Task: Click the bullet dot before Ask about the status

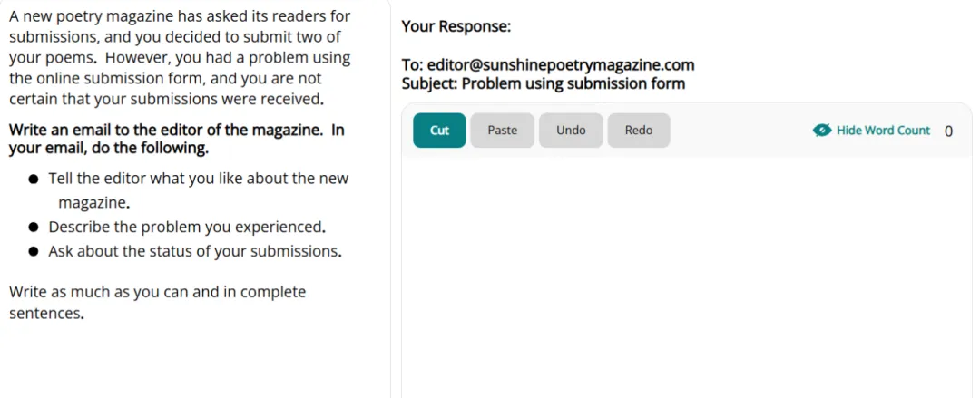Action: [x=34, y=252]
